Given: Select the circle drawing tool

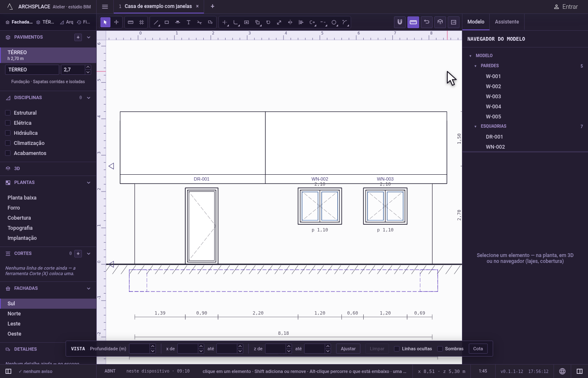Looking at the screenshot, I should pos(334,22).
